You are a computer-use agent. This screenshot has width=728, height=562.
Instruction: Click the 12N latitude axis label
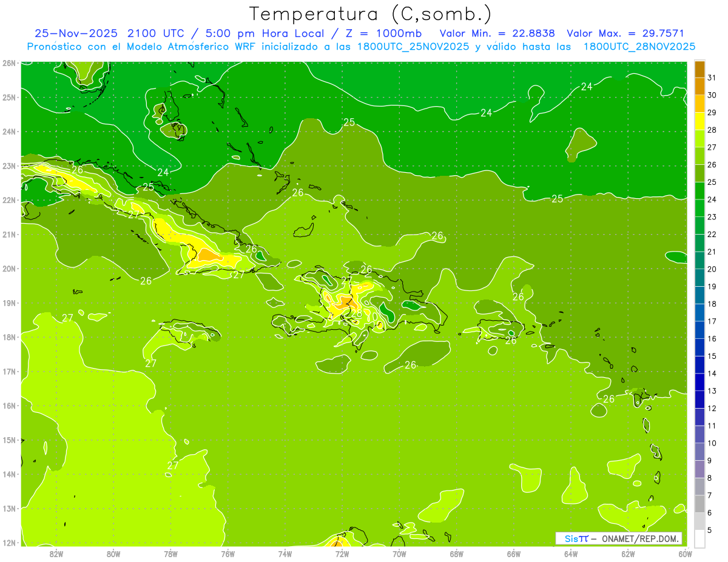coord(9,543)
